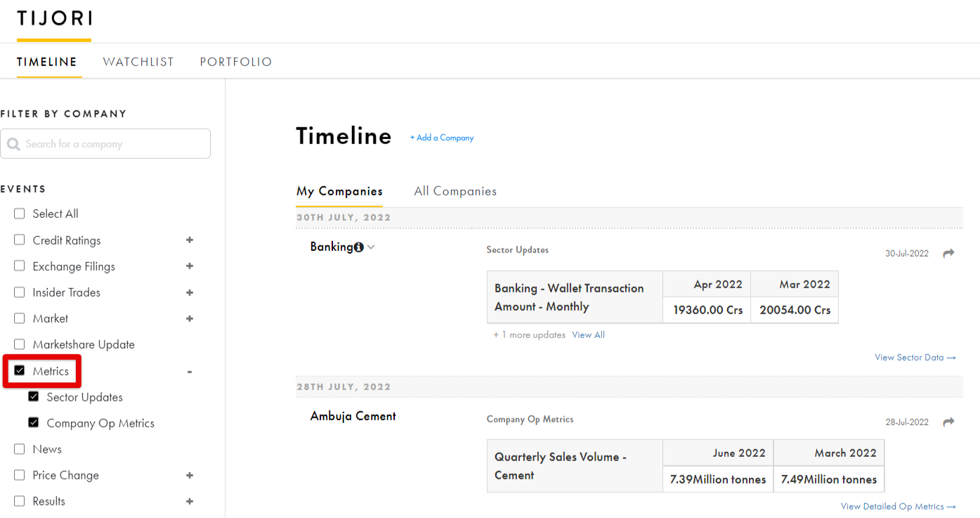Expand the Market filter group
The width and height of the screenshot is (980, 518).
190,318
